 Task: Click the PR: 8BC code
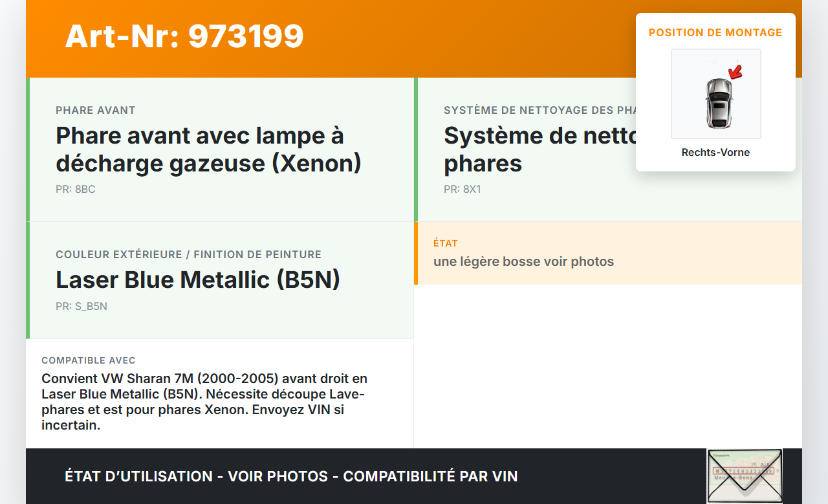(x=76, y=190)
